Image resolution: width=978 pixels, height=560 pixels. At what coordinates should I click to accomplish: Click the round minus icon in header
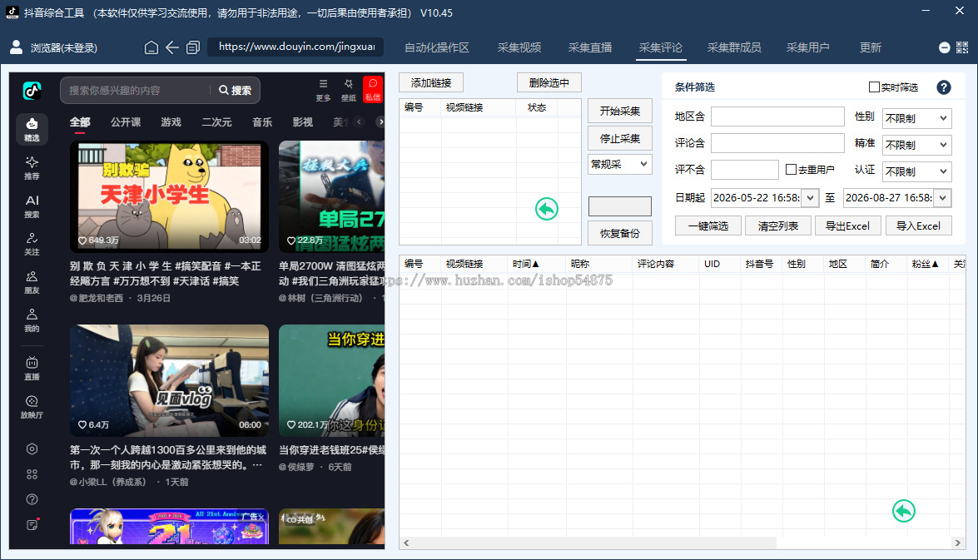coord(945,47)
